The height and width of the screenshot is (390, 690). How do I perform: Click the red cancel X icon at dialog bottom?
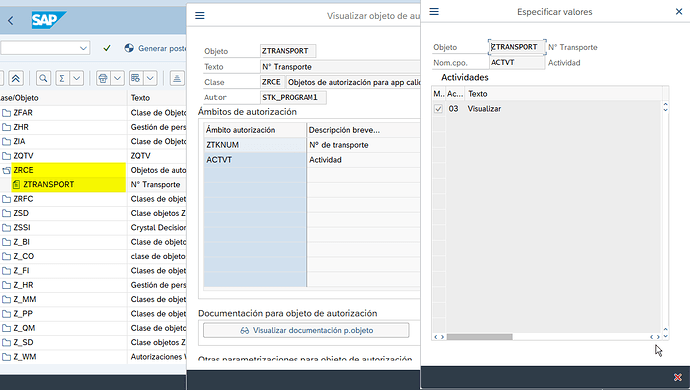(x=678, y=377)
